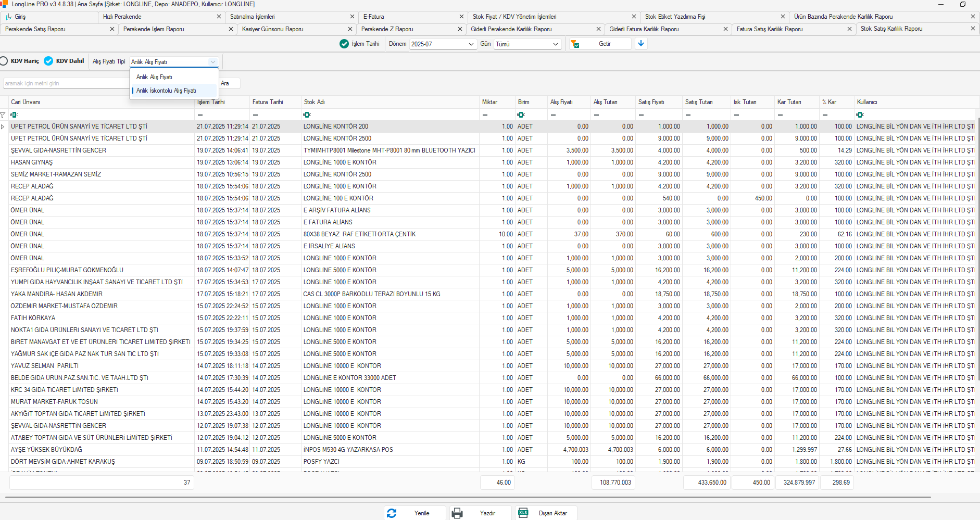Click the Getir filter icon

point(575,44)
